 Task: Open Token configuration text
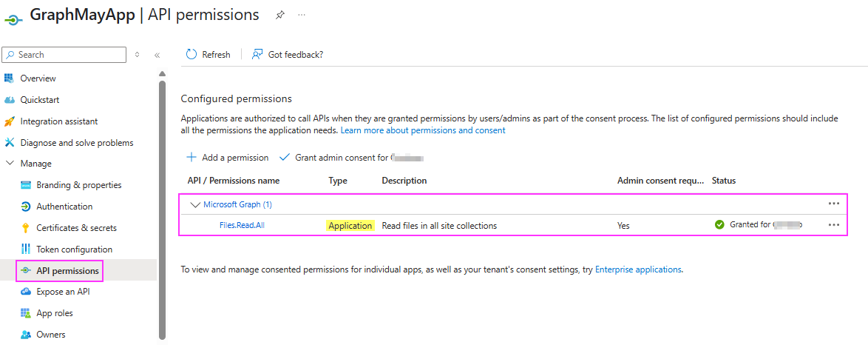74,249
